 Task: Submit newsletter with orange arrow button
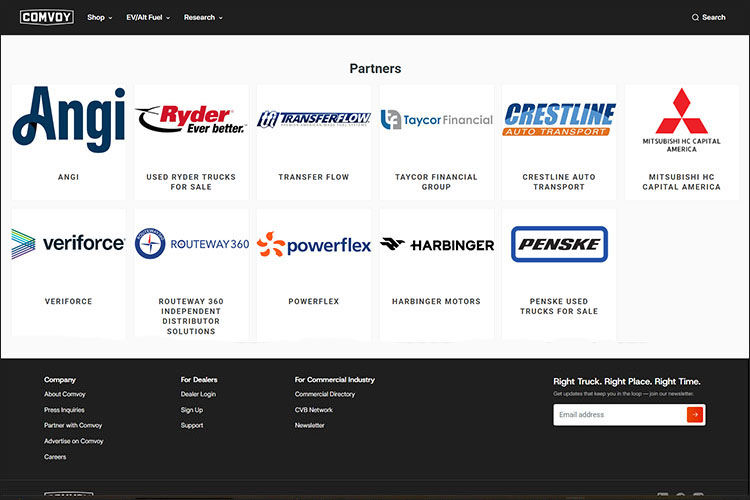coord(694,414)
